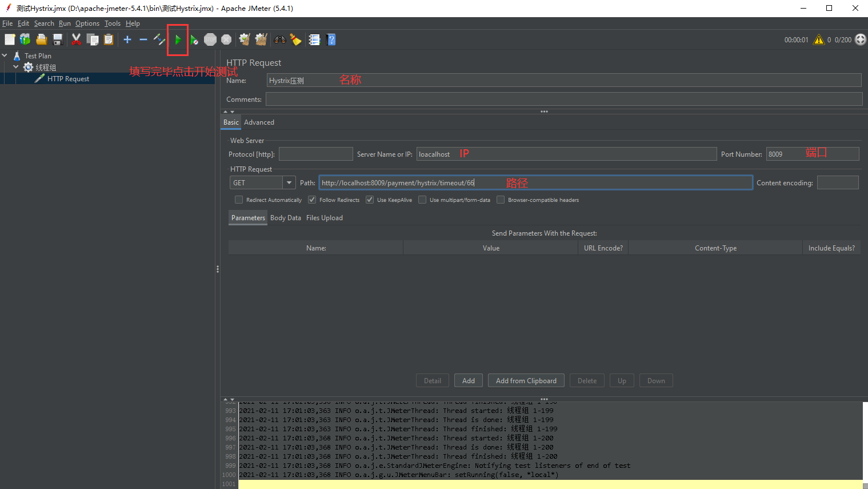
Task: Switch to the Files Upload tab
Action: (325, 218)
